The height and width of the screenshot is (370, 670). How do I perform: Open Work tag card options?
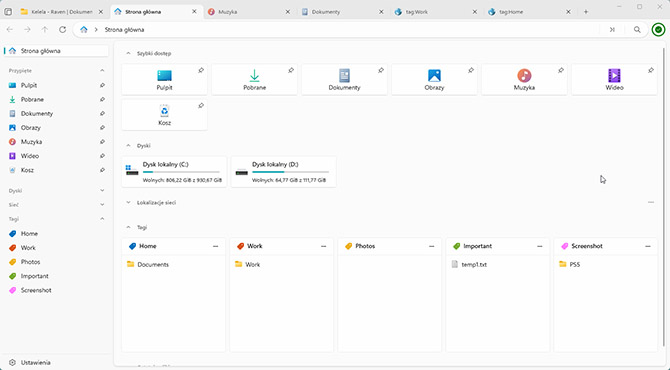[x=323, y=246]
